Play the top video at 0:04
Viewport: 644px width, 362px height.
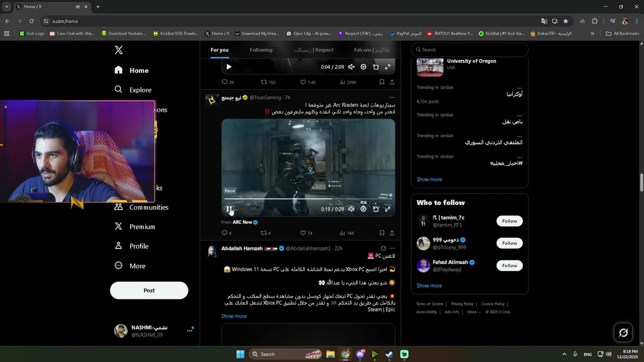(x=229, y=67)
